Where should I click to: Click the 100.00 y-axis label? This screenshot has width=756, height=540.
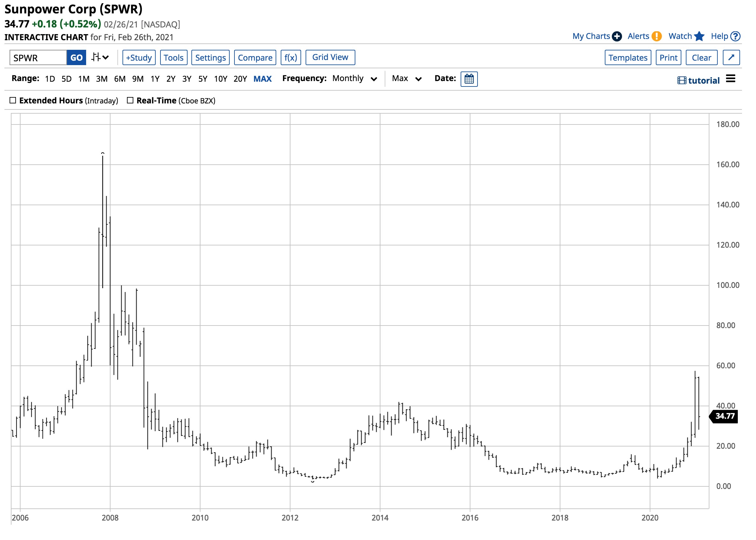[x=727, y=285]
